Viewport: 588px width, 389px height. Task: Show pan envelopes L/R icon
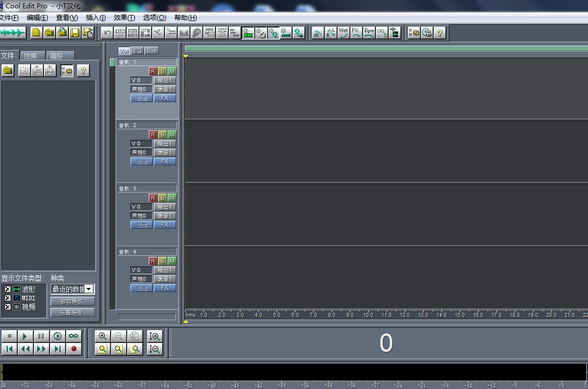click(x=330, y=33)
